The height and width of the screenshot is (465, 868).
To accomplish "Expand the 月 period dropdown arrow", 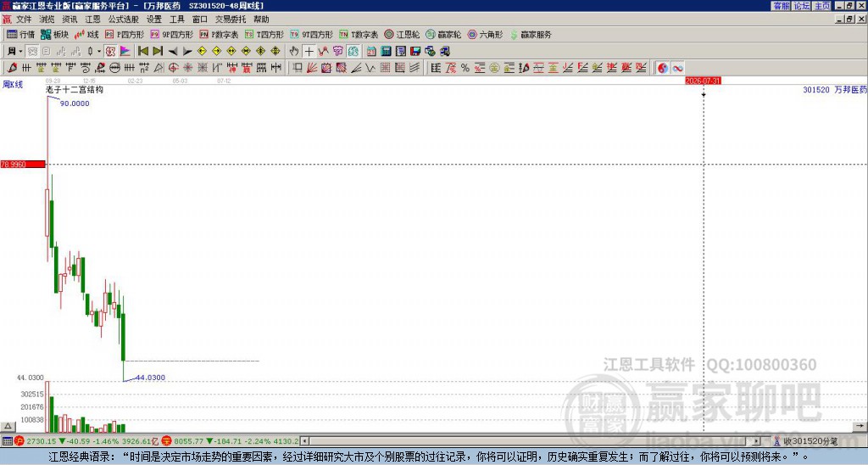I will tap(20, 51).
